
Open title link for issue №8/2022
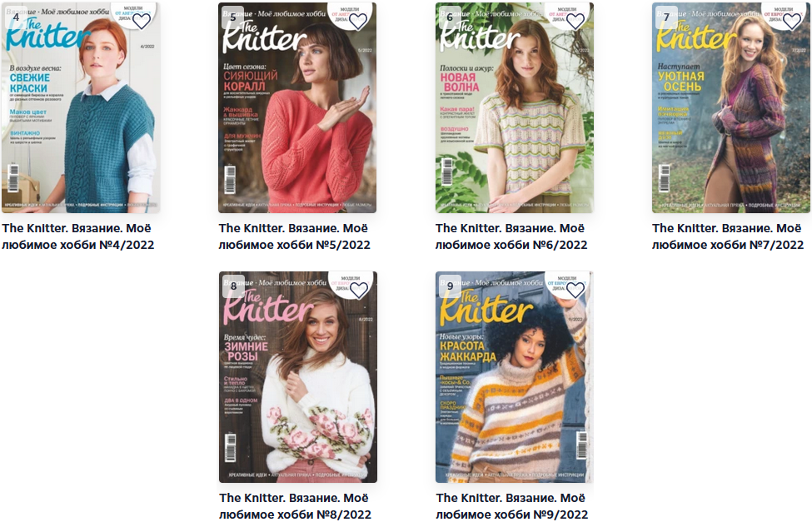[295, 506]
